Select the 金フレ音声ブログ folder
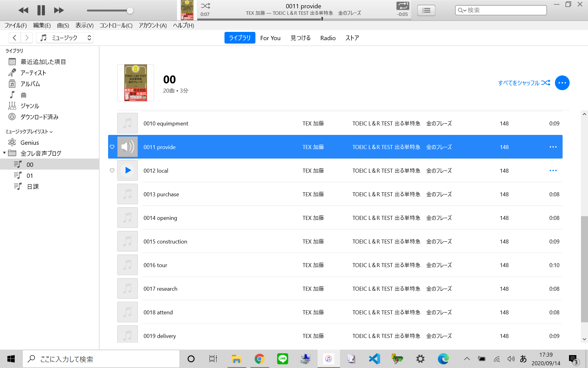The width and height of the screenshot is (588, 368). point(41,153)
